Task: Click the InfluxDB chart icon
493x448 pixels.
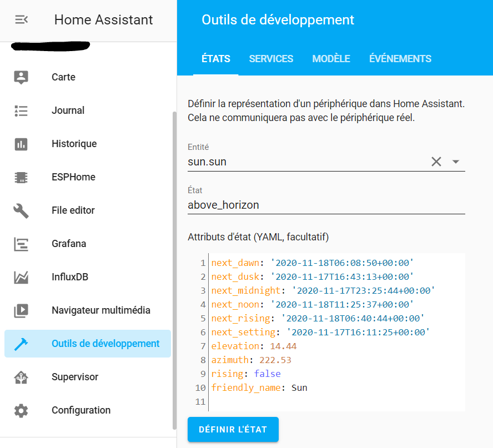Action: (x=21, y=277)
